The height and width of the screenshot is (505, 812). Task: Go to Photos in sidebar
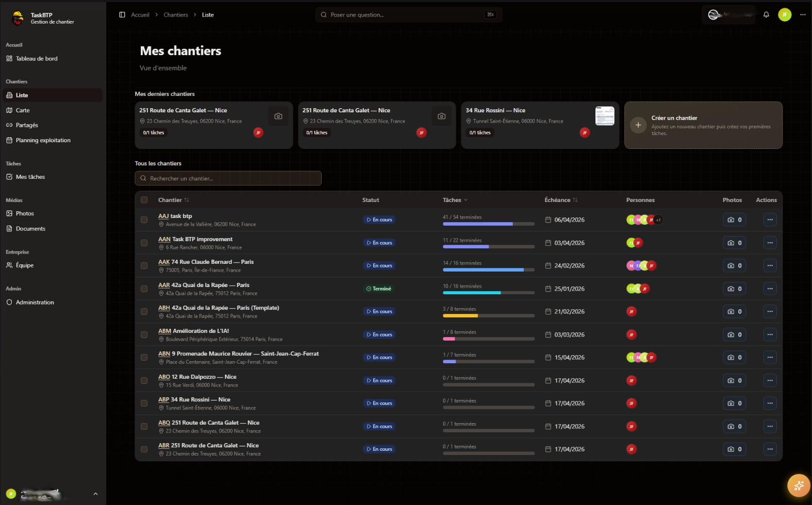(x=53, y=213)
